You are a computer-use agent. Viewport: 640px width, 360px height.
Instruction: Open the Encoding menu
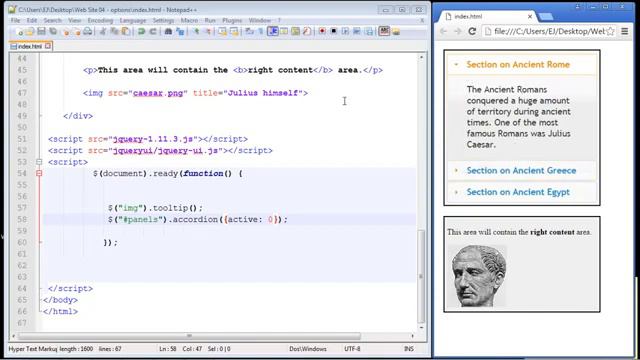(x=100, y=20)
